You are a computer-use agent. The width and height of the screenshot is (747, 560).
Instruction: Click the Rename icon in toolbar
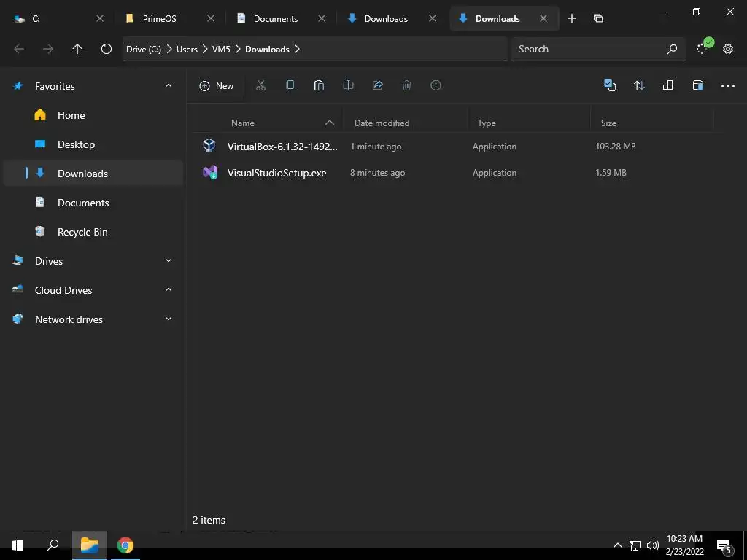click(x=348, y=86)
